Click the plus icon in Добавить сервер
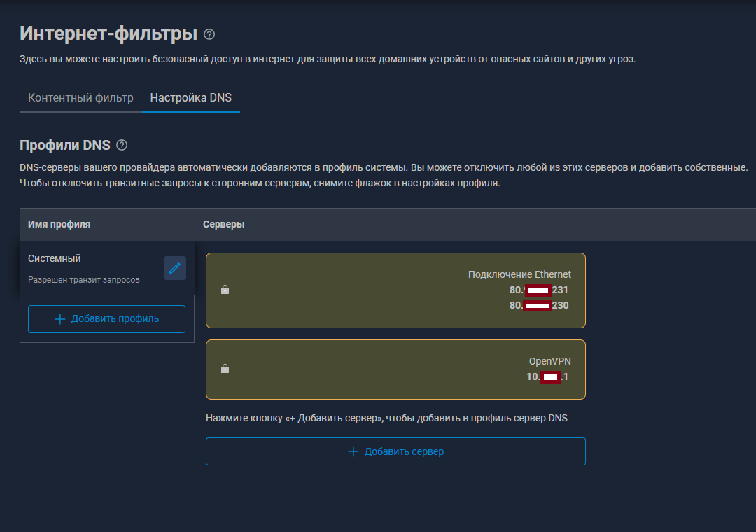The image size is (756, 532). coord(353,451)
